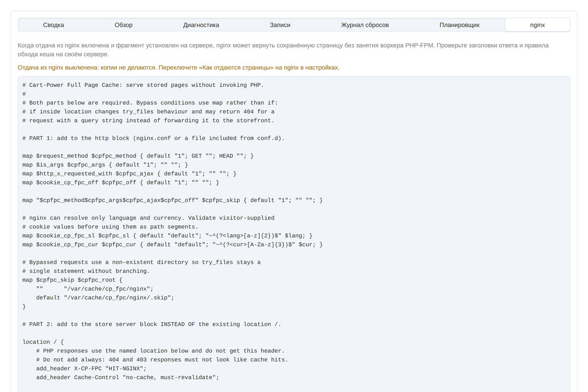Click the comment '# nginx can resolve only language and currency'

pyautogui.click(x=148, y=218)
